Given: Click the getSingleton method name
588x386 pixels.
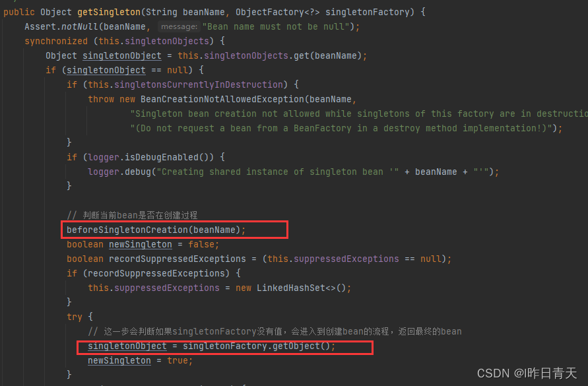Looking at the screenshot, I should [109, 12].
